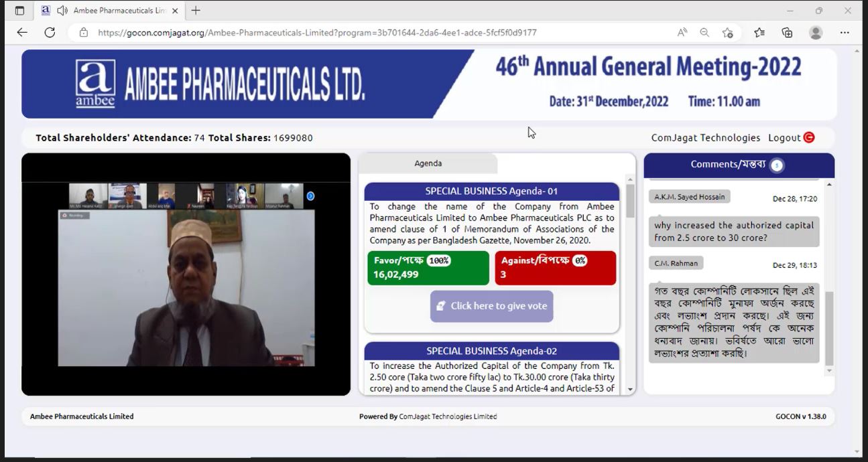Click the SPECIAL BUSINESS Agenda-01 header
The width and height of the screenshot is (868, 462).
492,191
